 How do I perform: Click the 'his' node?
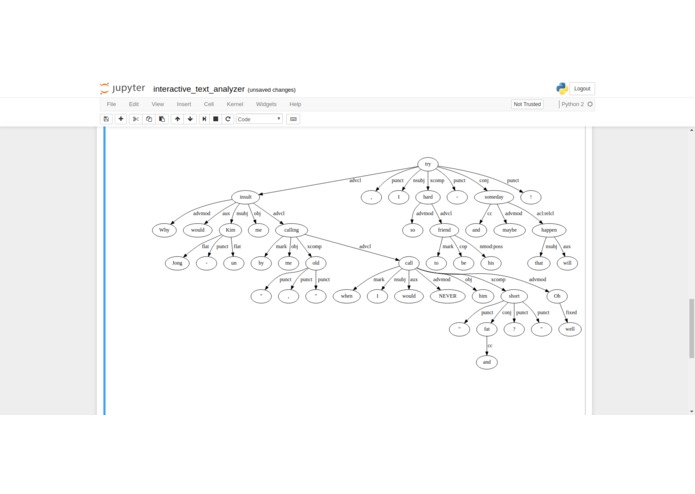click(491, 263)
